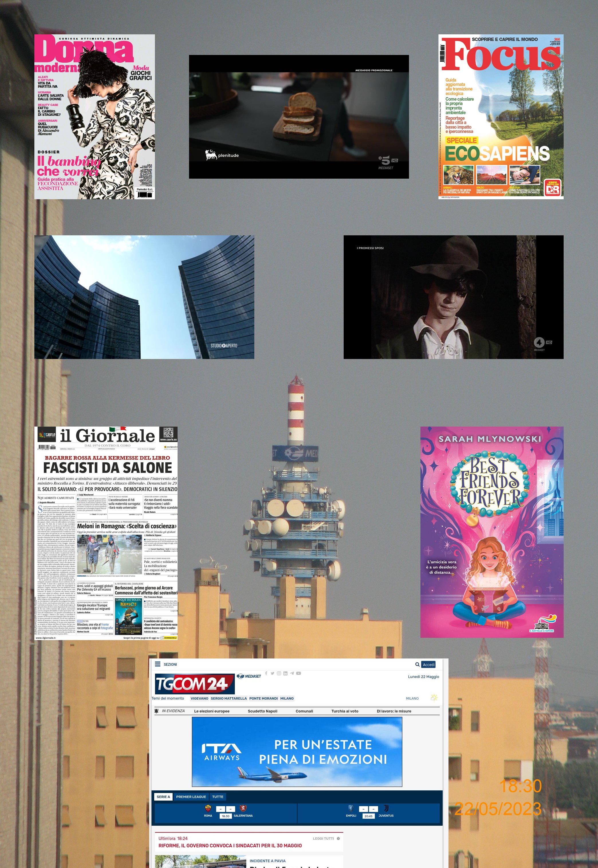Switch to the Tutte matches tab

[x=217, y=796]
